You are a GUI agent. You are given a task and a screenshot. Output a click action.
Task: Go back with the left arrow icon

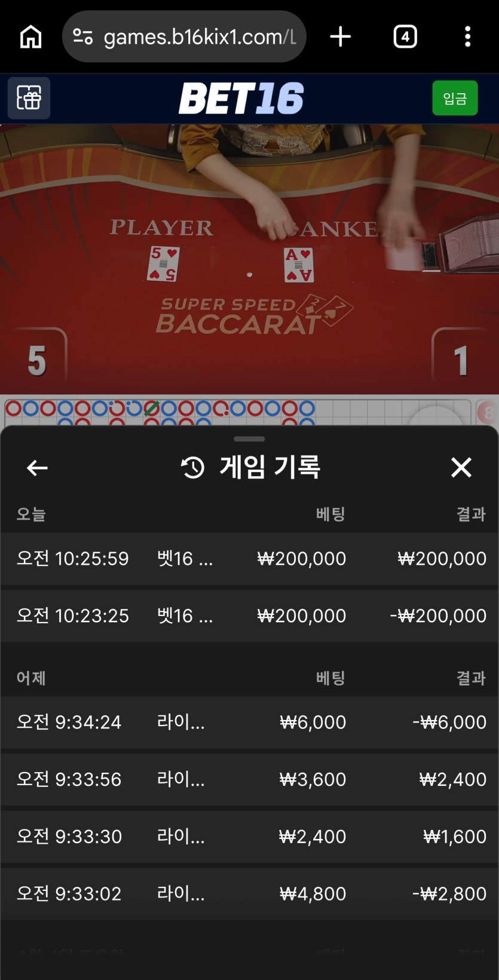pos(37,468)
